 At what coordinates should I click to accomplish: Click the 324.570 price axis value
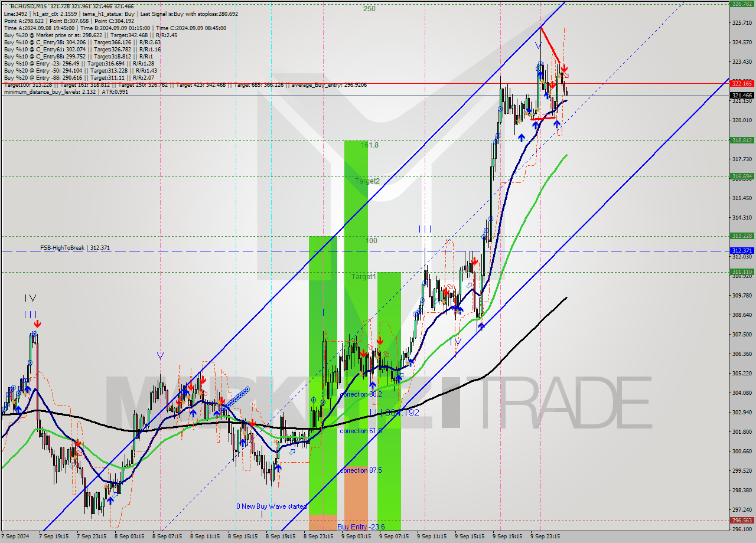click(x=742, y=42)
